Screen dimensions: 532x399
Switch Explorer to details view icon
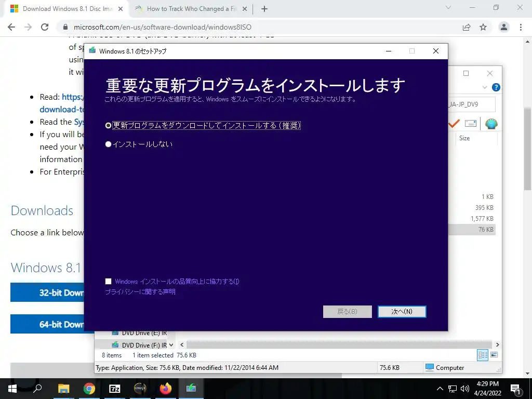(483, 355)
